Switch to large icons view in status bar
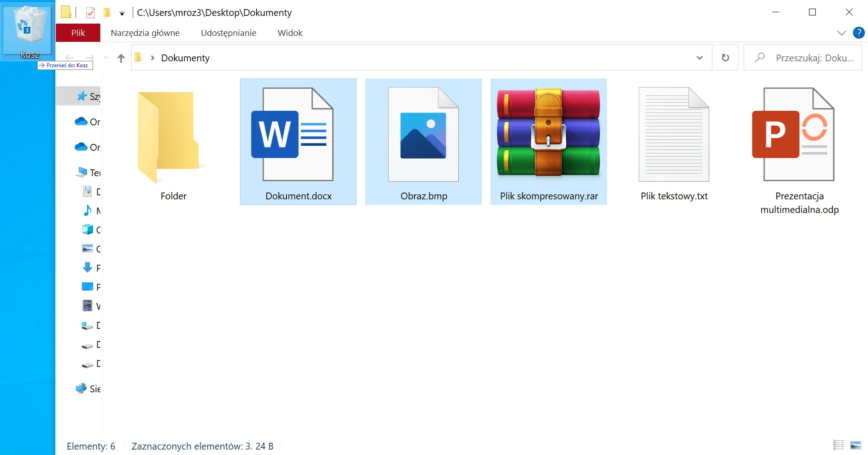 856,445
